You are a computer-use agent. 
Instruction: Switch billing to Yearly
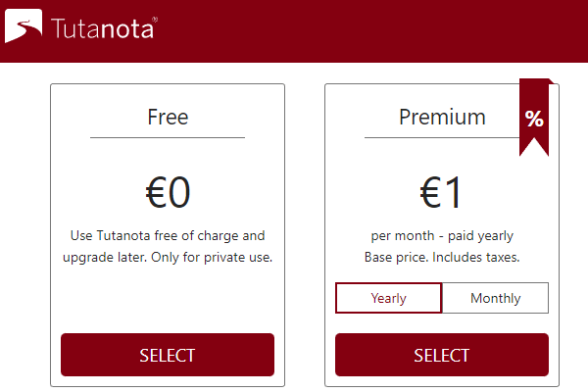coord(388,298)
